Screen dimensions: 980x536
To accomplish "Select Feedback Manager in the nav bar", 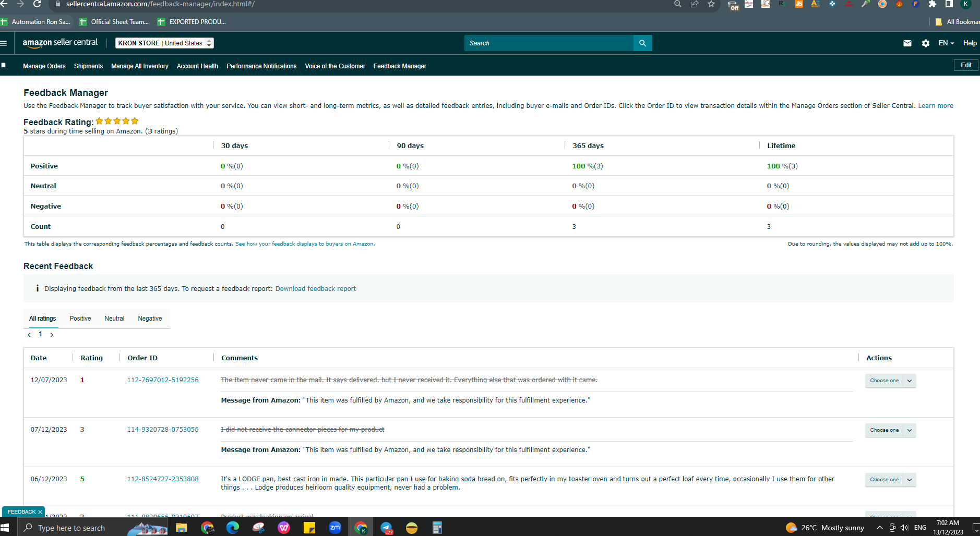I will click(x=400, y=66).
